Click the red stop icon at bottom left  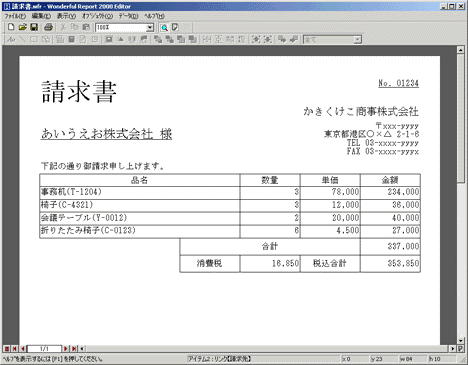tap(7, 349)
